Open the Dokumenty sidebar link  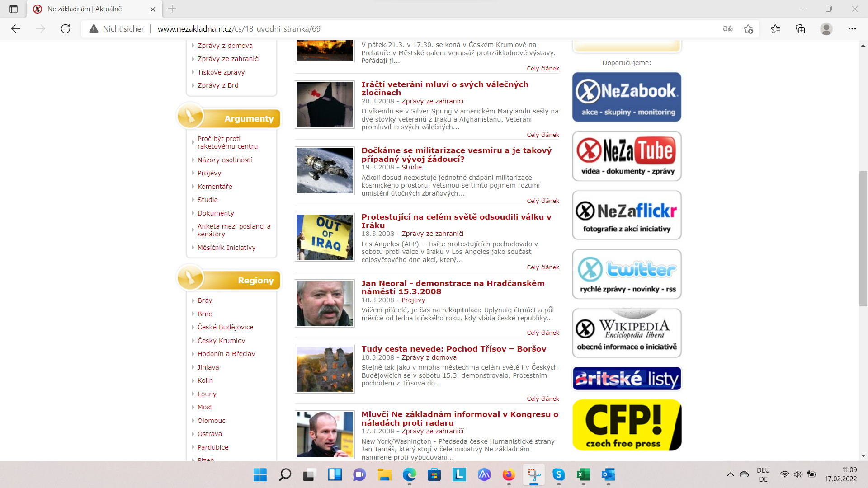point(216,213)
